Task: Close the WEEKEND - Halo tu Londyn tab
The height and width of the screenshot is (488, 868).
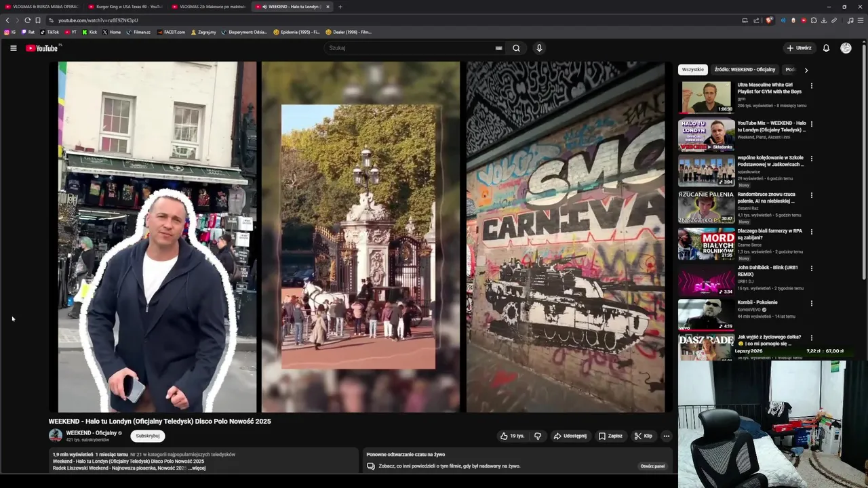Action: coord(328,7)
